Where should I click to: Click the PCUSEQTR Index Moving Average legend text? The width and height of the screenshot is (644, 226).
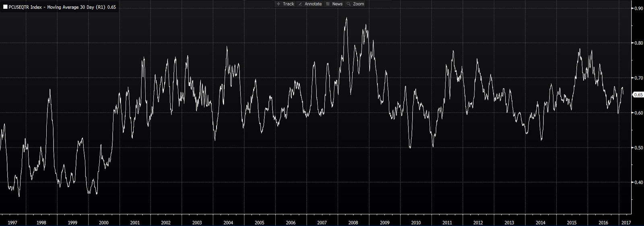coord(62,7)
